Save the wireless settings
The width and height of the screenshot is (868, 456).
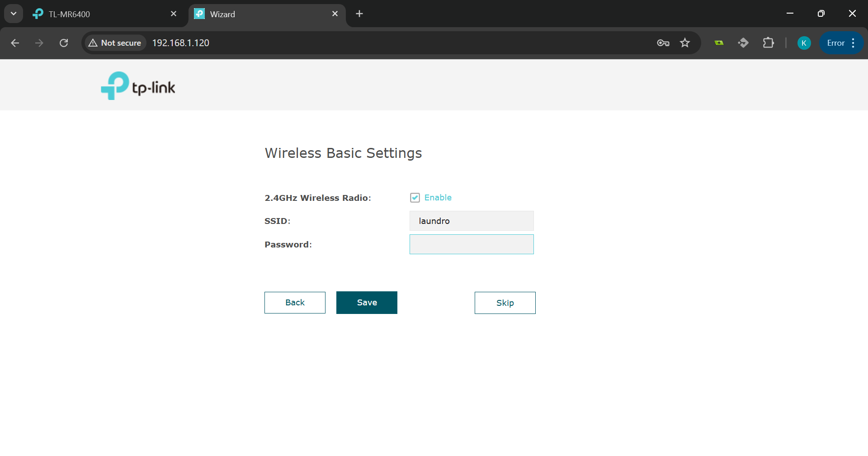[x=367, y=303]
